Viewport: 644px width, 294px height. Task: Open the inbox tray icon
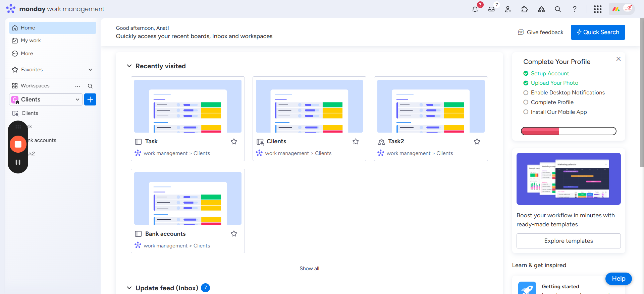(491, 9)
